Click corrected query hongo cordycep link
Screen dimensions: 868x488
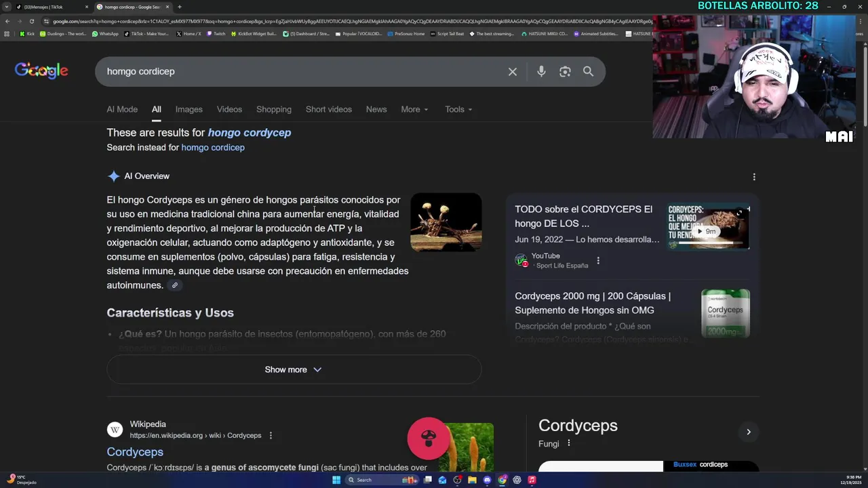(250, 132)
